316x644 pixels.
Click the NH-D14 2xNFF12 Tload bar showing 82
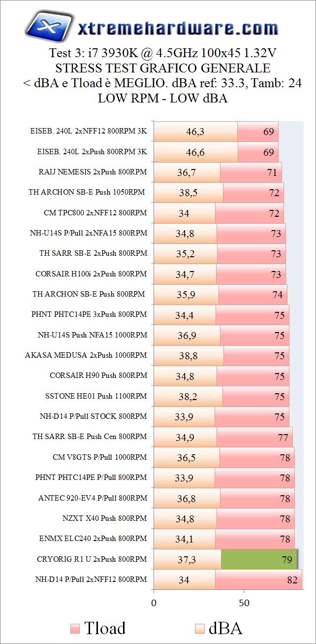[x=258, y=579]
